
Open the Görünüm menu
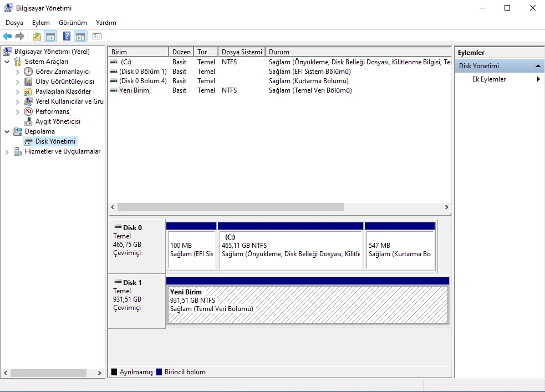[73, 23]
